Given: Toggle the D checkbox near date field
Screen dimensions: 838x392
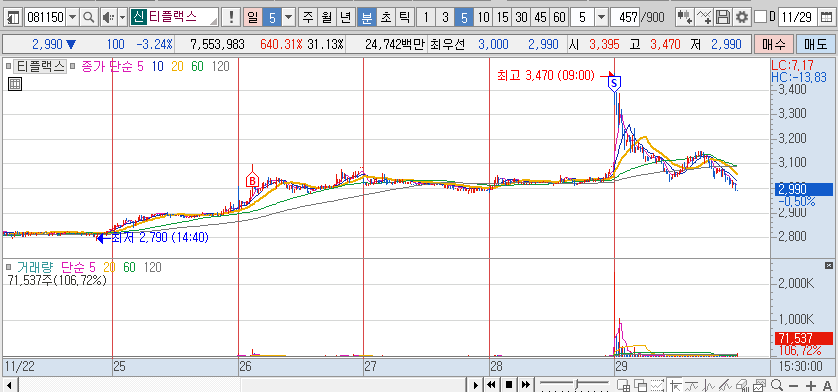Looking at the screenshot, I should pos(760,18).
